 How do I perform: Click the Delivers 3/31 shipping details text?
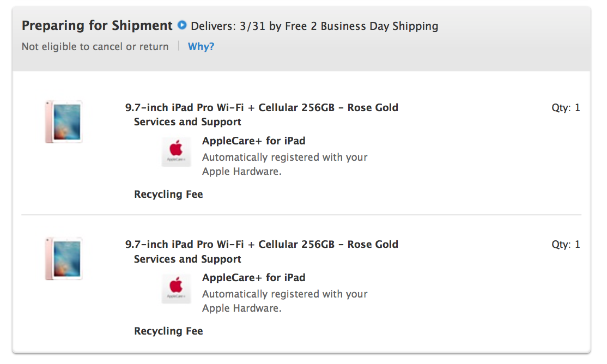pyautogui.click(x=314, y=26)
